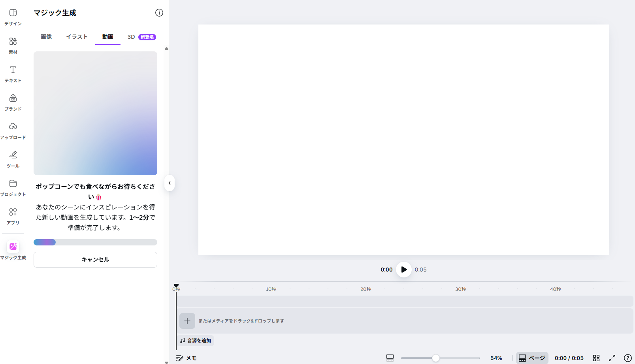This screenshot has width=635, height=364.
Task: Open the ツール drawing tools panel
Action: pyautogui.click(x=13, y=159)
